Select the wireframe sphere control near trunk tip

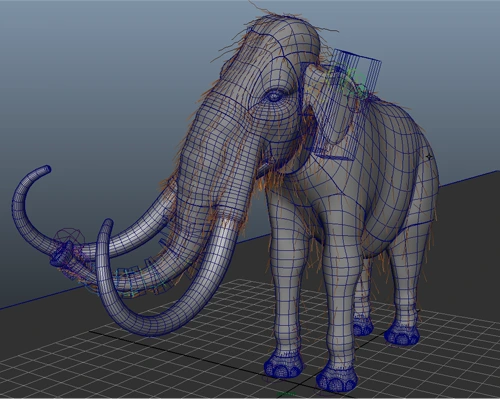tap(69, 238)
